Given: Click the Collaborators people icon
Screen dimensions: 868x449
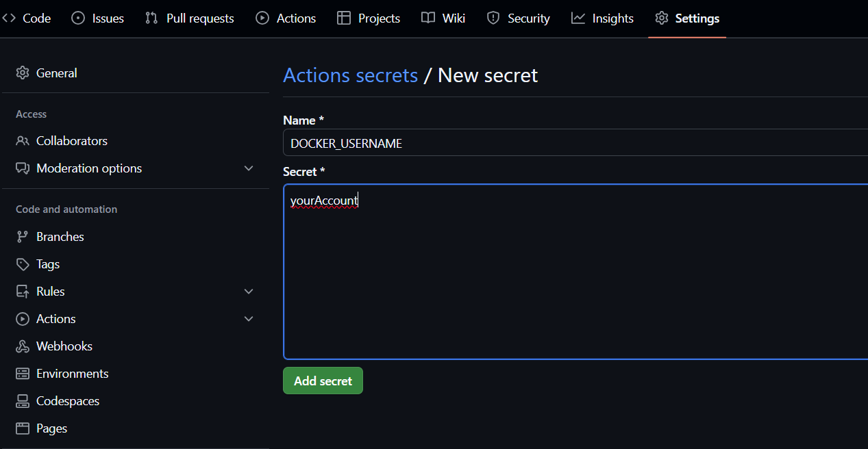Looking at the screenshot, I should (23, 141).
